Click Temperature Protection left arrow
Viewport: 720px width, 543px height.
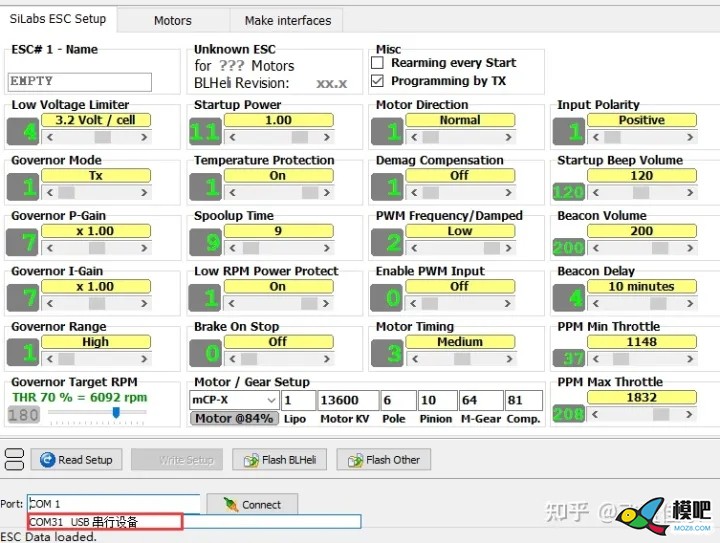pos(232,192)
